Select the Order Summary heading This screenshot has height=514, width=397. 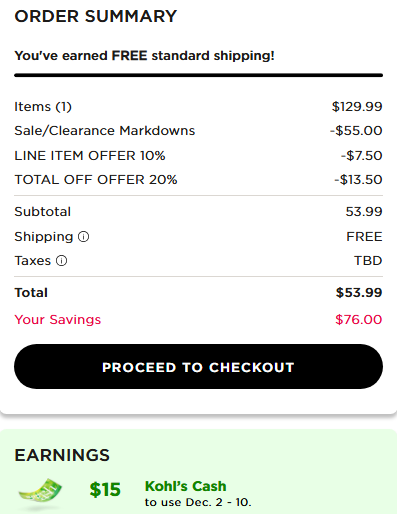(96, 16)
